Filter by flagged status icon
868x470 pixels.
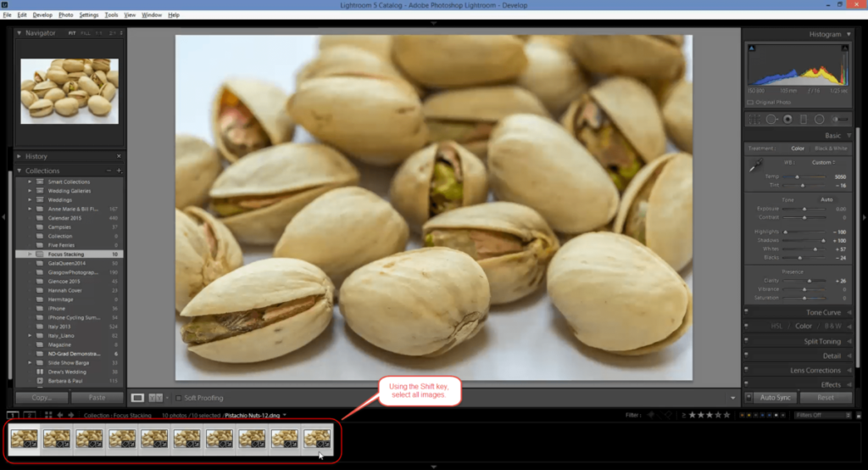pyautogui.click(x=651, y=415)
